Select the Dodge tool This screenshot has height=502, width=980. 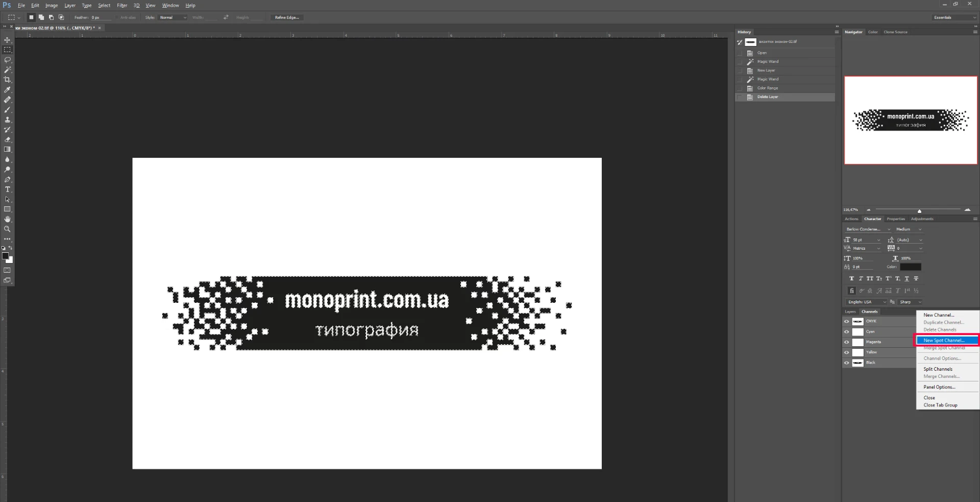[x=7, y=170]
